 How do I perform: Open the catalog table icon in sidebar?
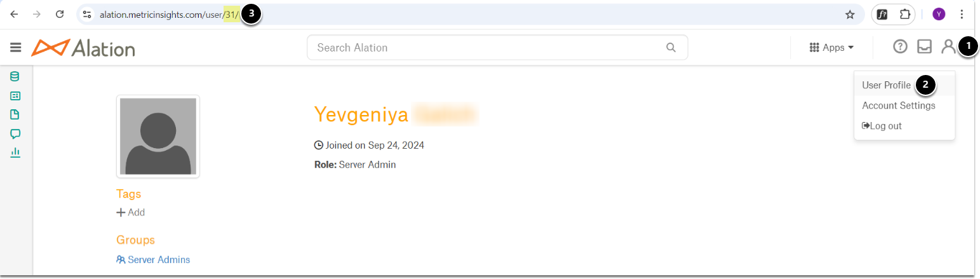[15, 96]
